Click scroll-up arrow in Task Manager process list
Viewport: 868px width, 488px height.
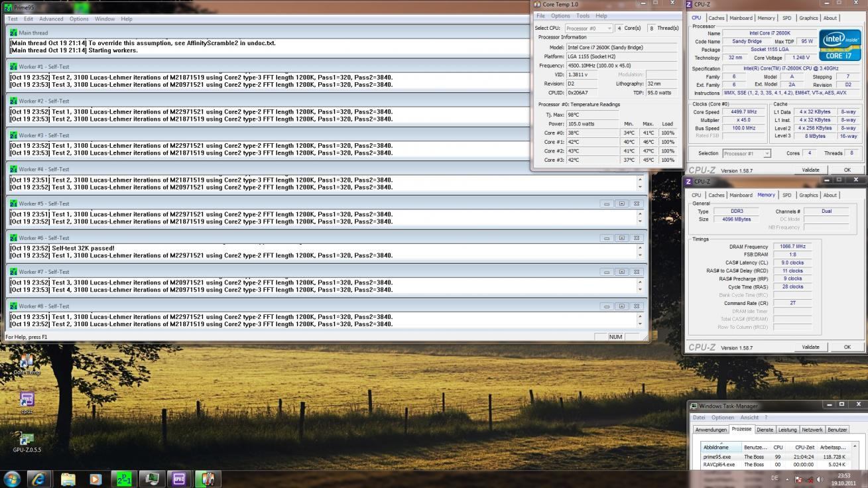855,446
